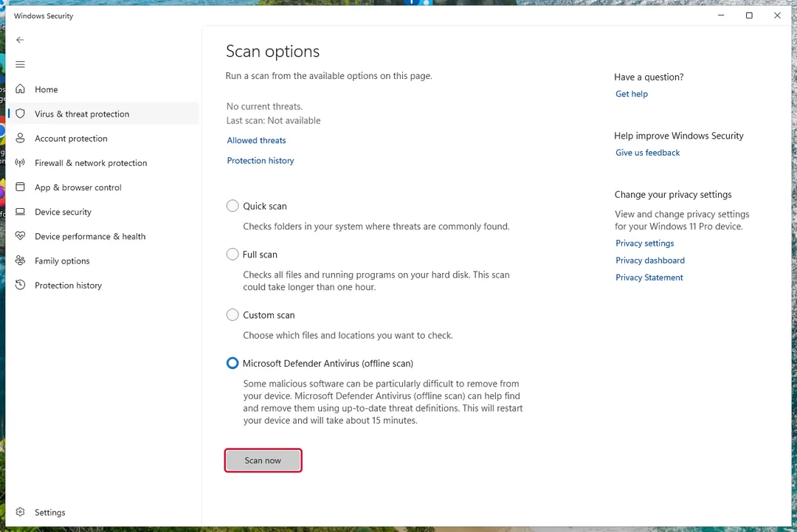Click the Home house icon
This screenshot has width=797, height=532.
point(21,89)
